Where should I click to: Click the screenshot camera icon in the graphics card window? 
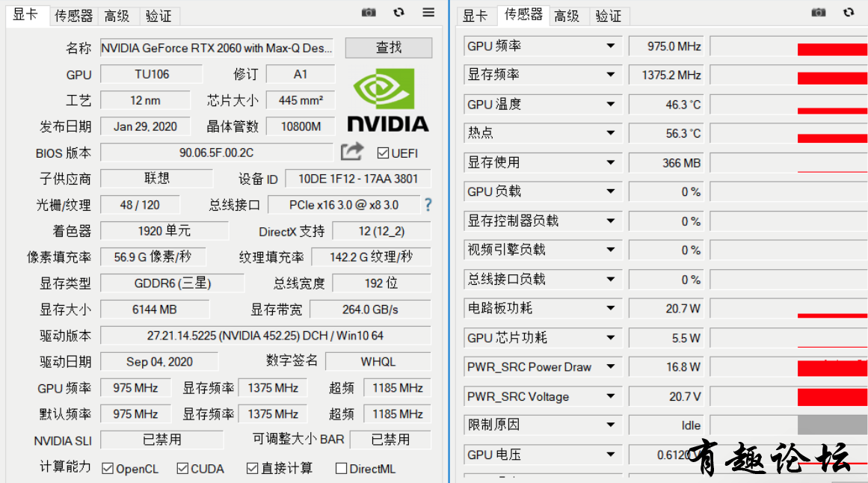pyautogui.click(x=369, y=12)
